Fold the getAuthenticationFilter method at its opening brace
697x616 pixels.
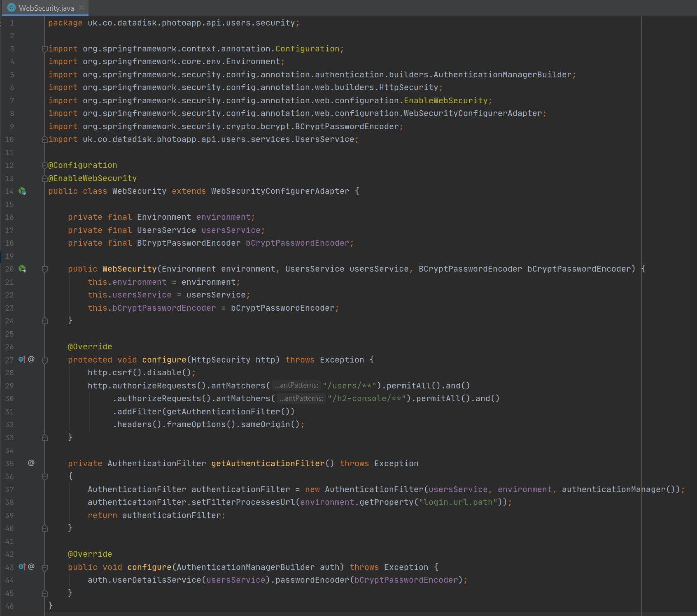point(45,477)
